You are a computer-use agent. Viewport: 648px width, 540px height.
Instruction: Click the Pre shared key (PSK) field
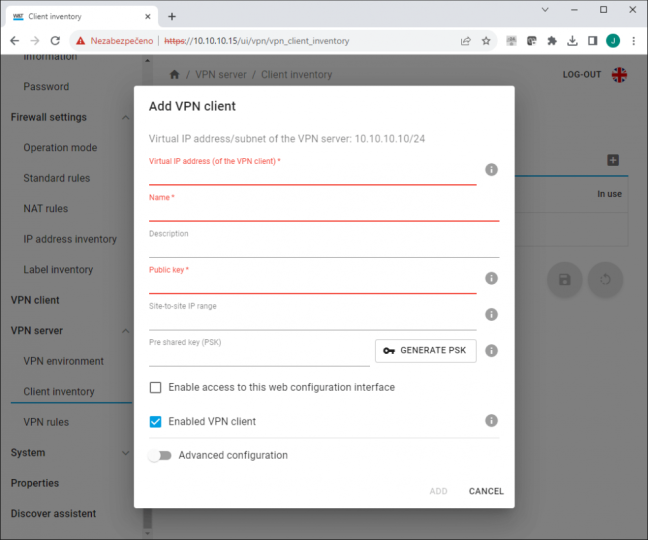259,358
